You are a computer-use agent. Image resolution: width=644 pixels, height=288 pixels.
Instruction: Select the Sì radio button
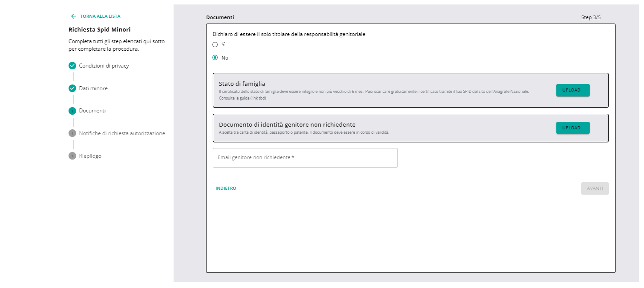(215, 44)
